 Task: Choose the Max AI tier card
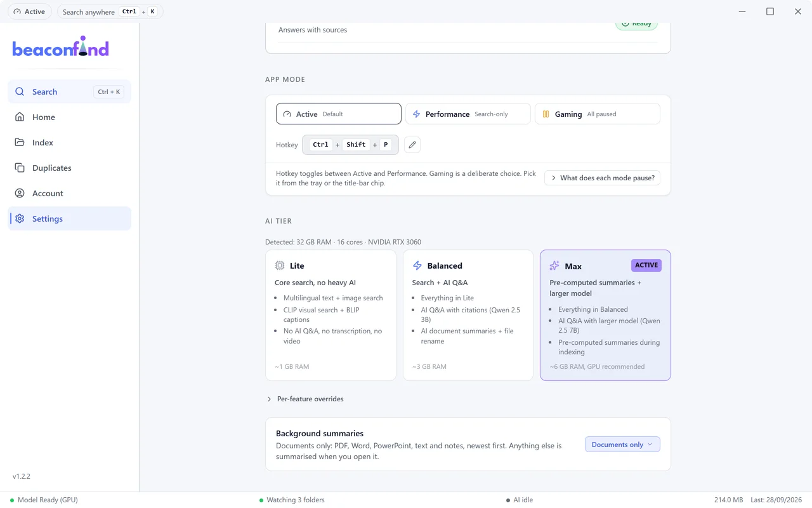click(605, 315)
